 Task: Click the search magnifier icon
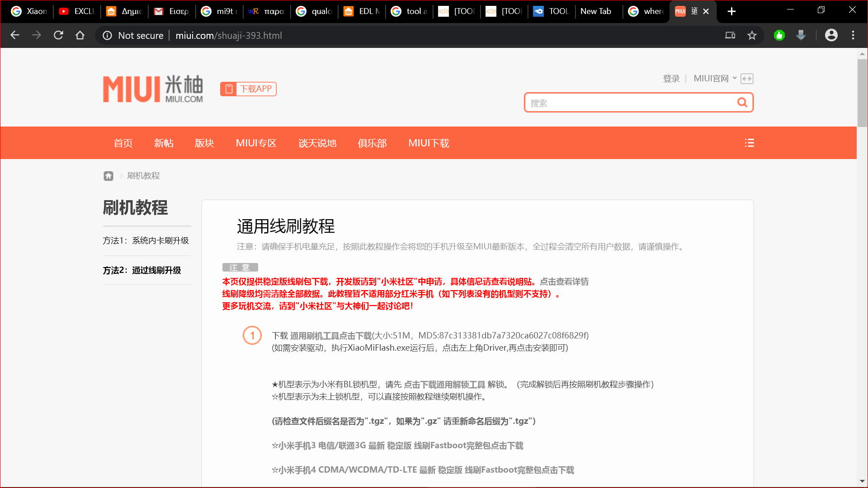click(x=742, y=103)
